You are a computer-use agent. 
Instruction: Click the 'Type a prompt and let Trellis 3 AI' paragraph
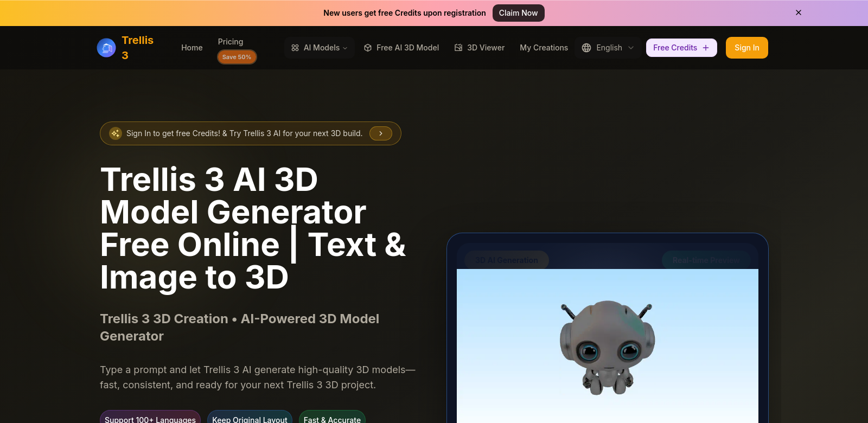[258, 377]
